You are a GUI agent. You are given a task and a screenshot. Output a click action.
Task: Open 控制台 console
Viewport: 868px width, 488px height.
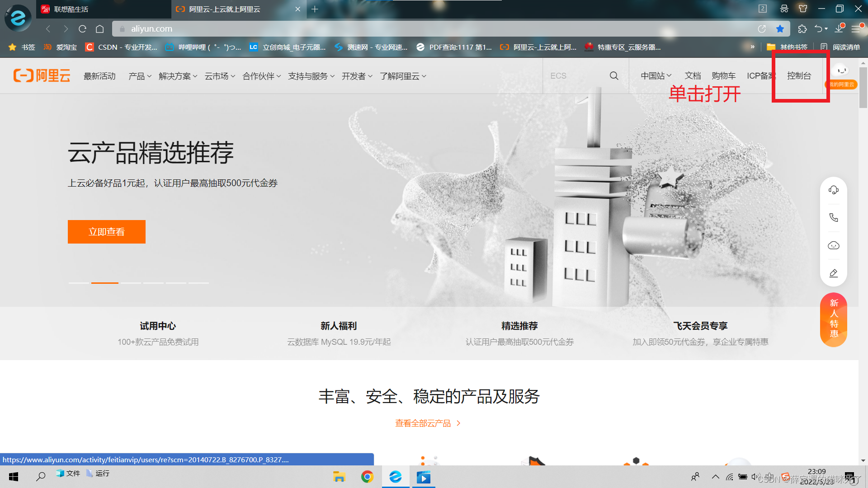point(799,75)
